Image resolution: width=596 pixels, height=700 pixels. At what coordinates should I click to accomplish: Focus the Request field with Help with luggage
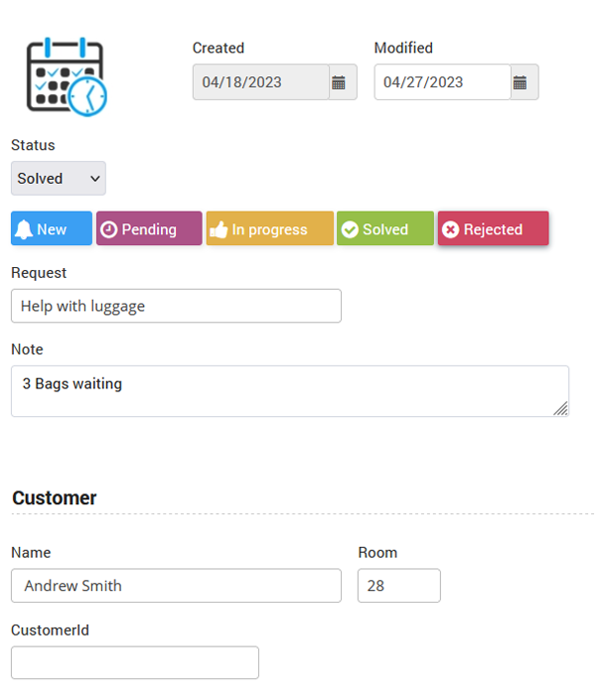pyautogui.click(x=176, y=306)
